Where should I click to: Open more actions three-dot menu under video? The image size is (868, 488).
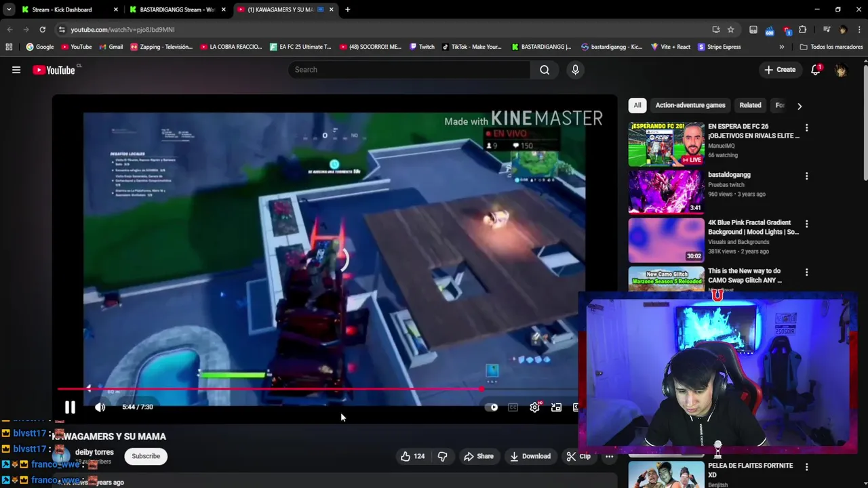point(609,456)
